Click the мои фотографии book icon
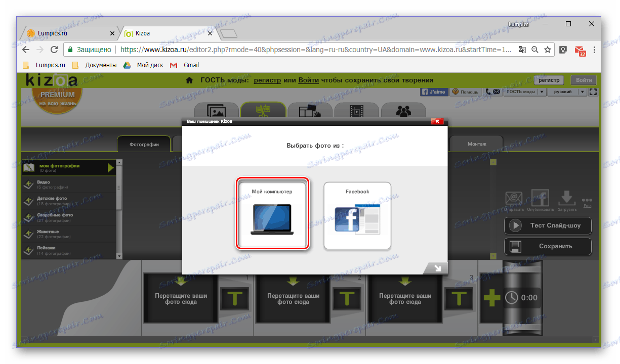Image resolution: width=620 pixels, height=364 pixels. click(x=29, y=168)
